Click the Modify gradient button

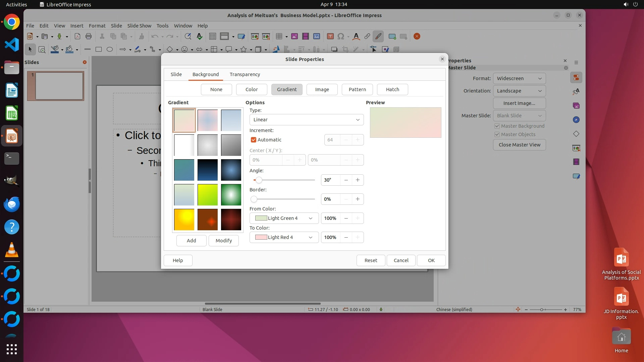[223, 241]
